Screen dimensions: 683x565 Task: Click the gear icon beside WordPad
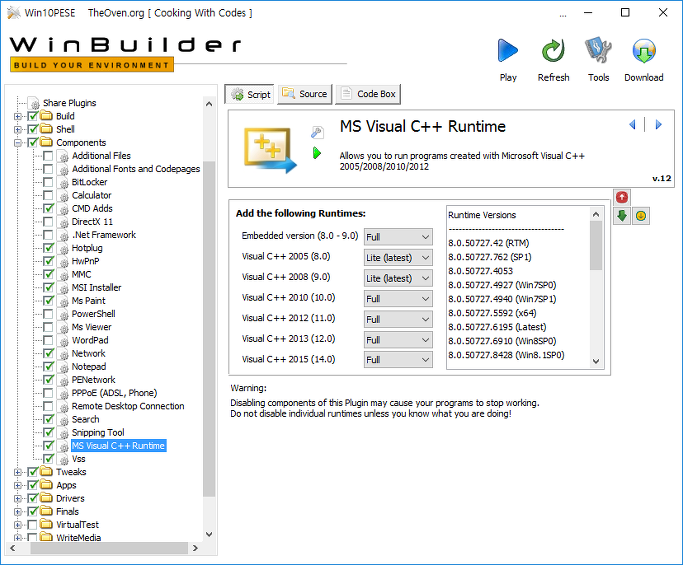coord(64,341)
